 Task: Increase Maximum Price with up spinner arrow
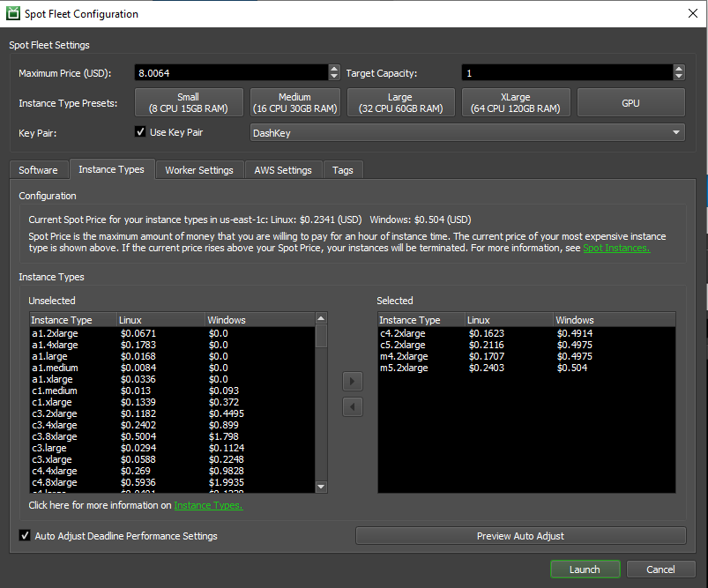(x=334, y=69)
